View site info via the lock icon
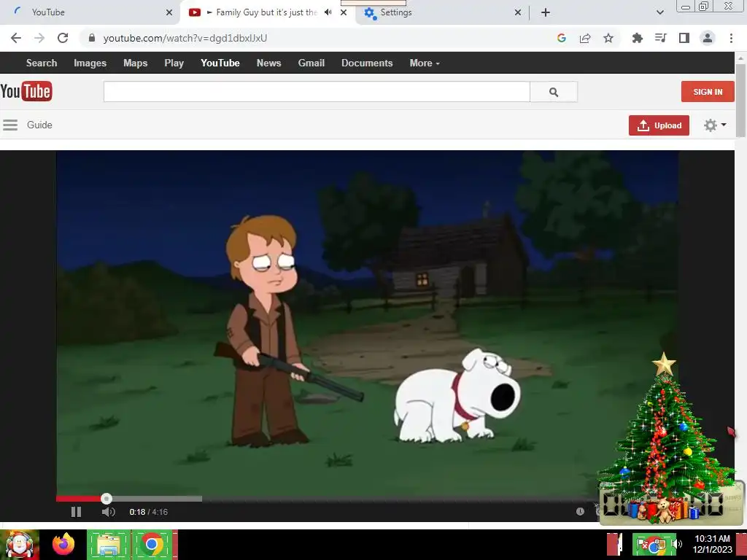Screen dimensions: 747x560 [92, 38]
